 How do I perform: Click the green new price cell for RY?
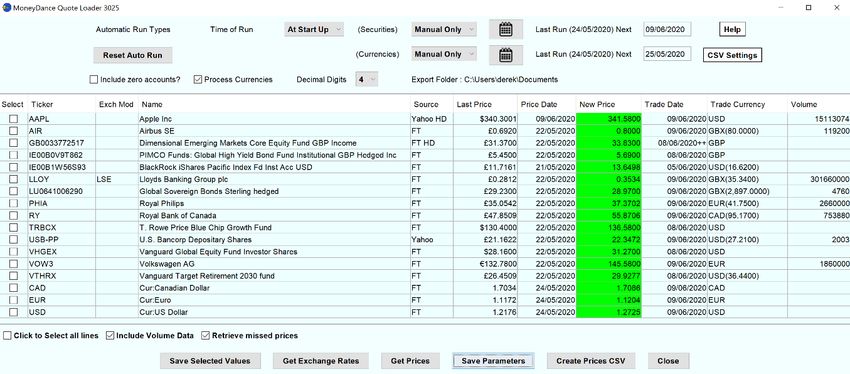tap(609, 216)
